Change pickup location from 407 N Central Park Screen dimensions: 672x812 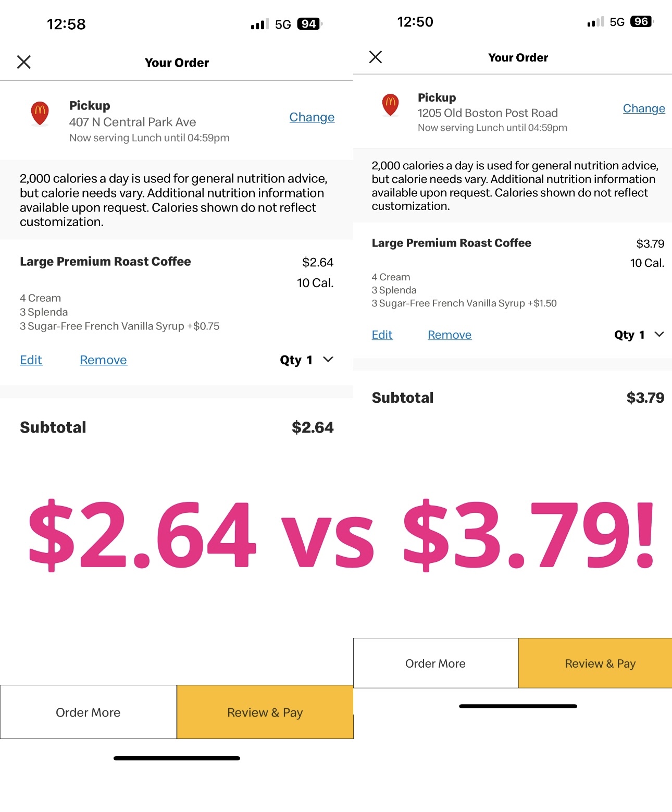pos(312,117)
